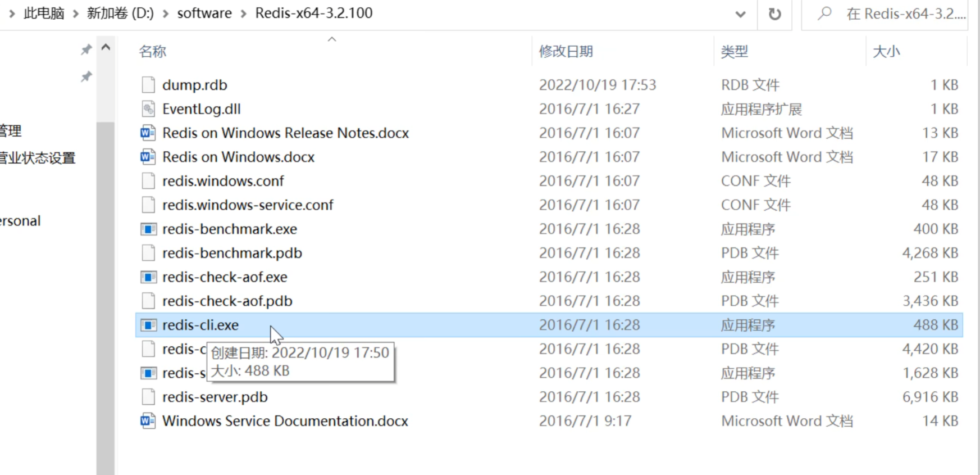Click the EventLog.dll file icon
The height and width of the screenshot is (475, 980).
click(148, 109)
